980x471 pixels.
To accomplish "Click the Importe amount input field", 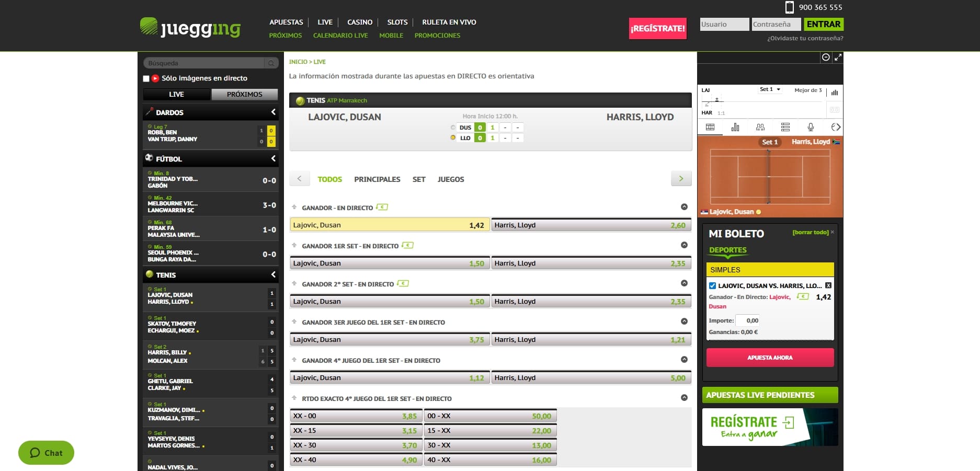I will (x=748, y=320).
